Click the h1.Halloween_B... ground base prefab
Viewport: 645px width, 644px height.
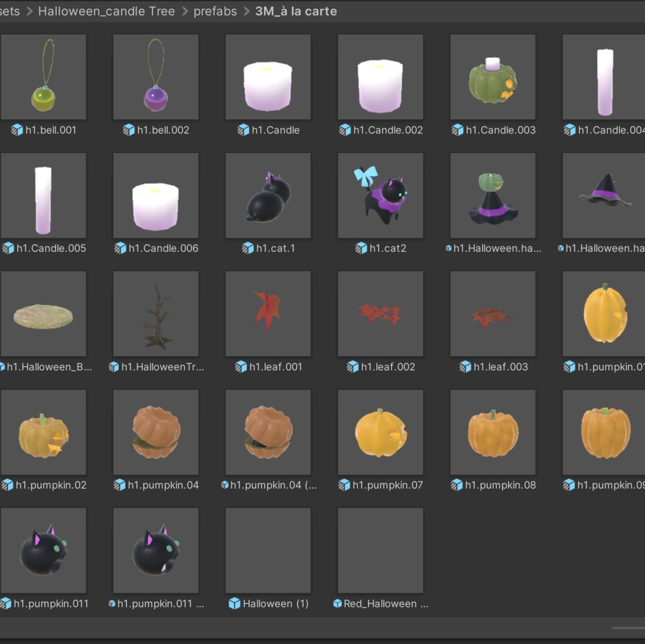click(x=43, y=314)
